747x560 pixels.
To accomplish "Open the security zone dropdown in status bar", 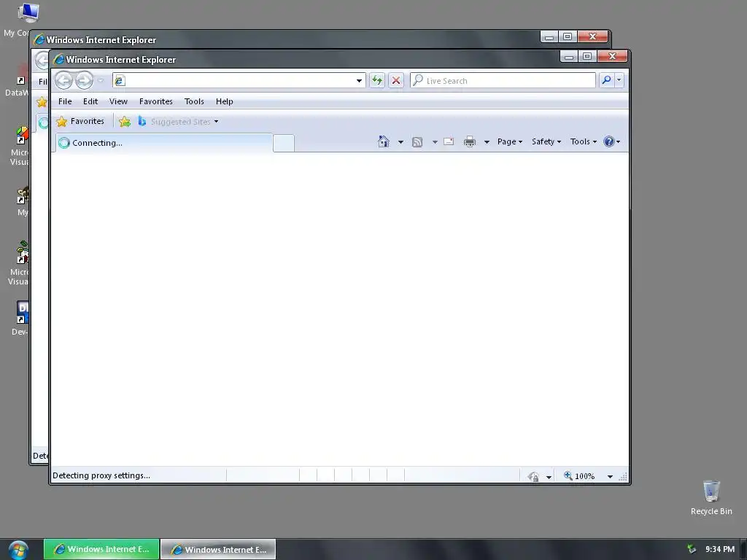I will [549, 477].
